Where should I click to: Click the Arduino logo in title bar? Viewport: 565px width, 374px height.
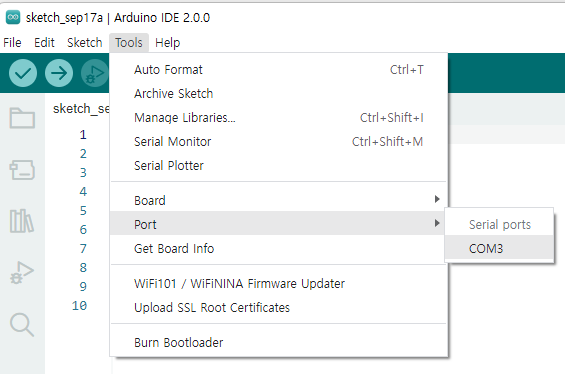[13, 17]
